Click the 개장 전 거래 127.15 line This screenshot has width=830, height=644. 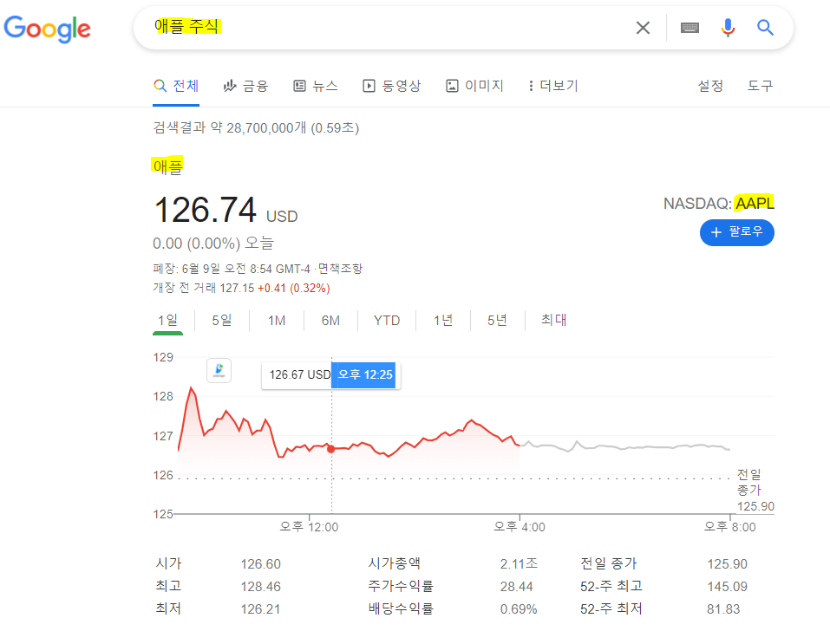point(241,289)
